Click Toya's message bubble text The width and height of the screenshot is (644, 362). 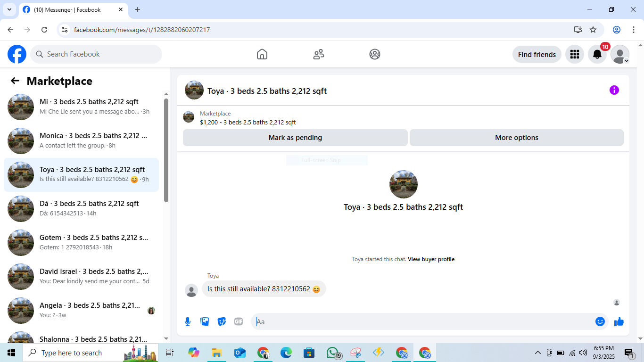tap(264, 289)
